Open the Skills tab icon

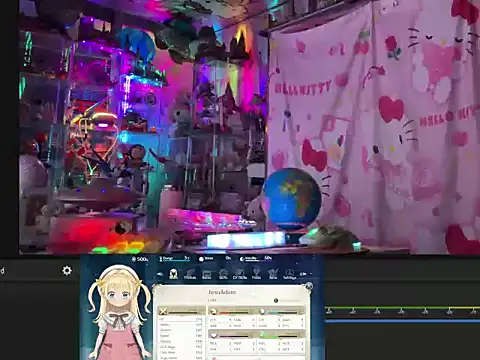223,274
